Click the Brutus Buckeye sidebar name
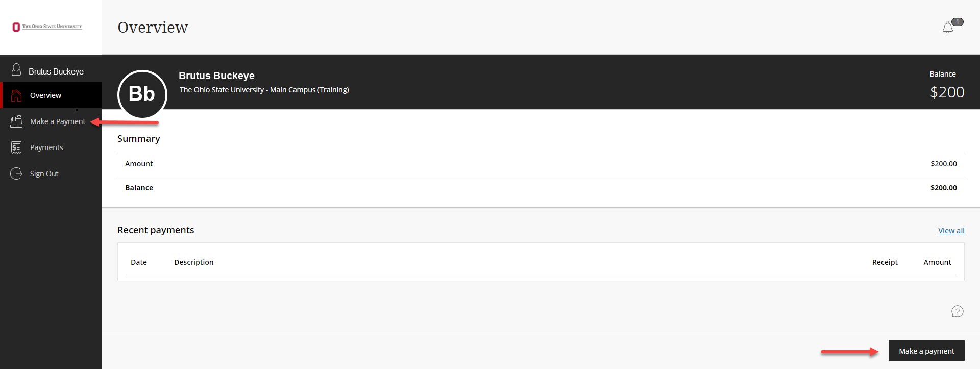 pyautogui.click(x=56, y=71)
